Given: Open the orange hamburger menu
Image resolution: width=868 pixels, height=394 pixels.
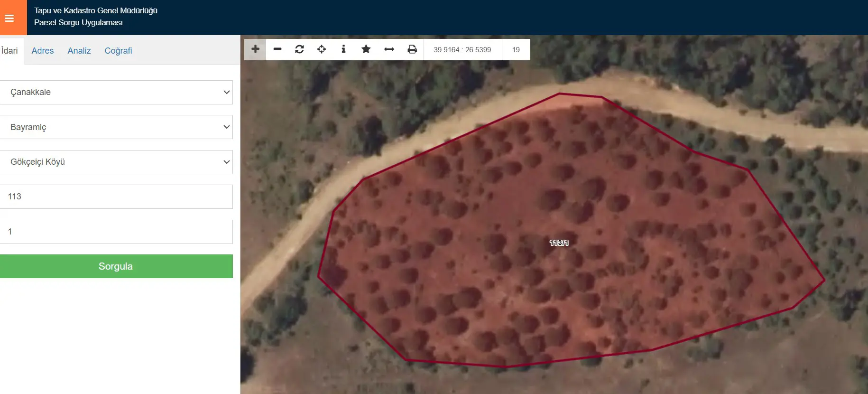Looking at the screenshot, I should tap(13, 18).
